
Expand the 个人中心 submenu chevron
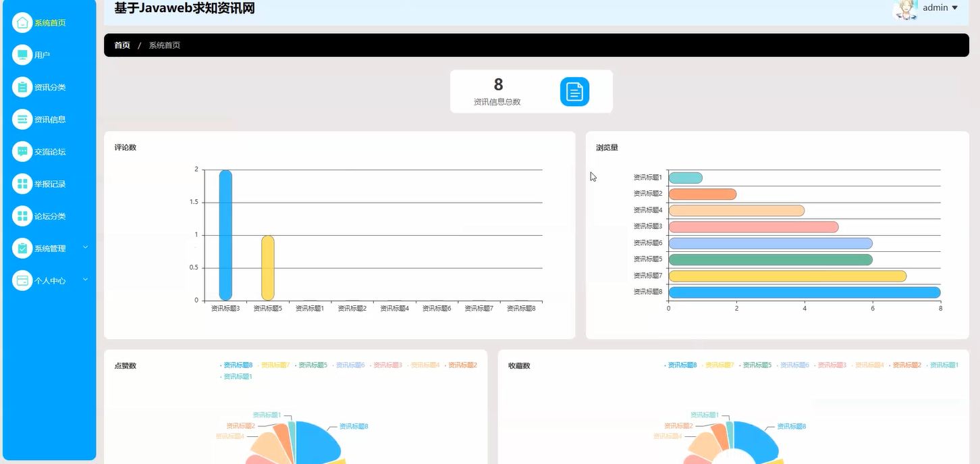(x=86, y=279)
